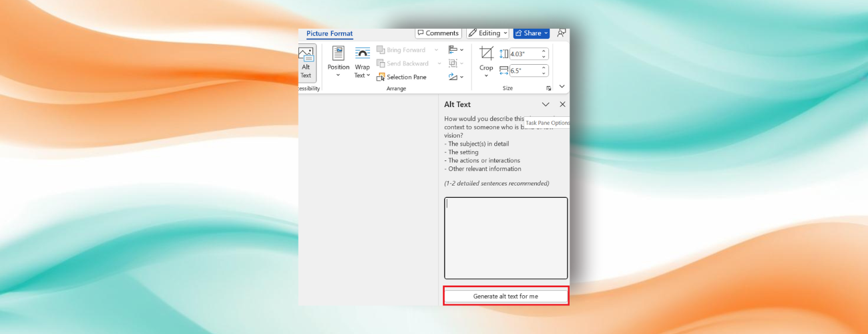Switch to the Picture Format tab
This screenshot has height=334, width=868.
(x=329, y=33)
